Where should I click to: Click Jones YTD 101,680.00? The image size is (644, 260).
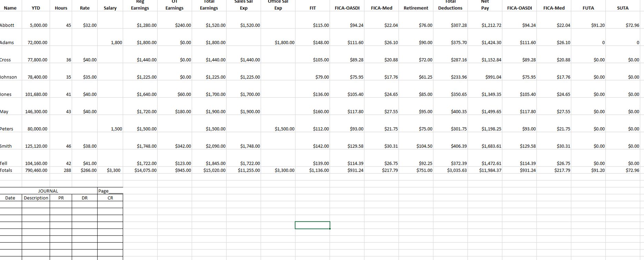pyautogui.click(x=36, y=94)
